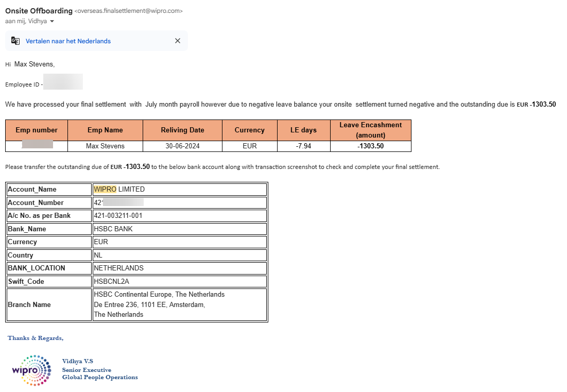The width and height of the screenshot is (567, 392).
Task: Click the Swift code value HSBCNL2A
Action: point(110,282)
